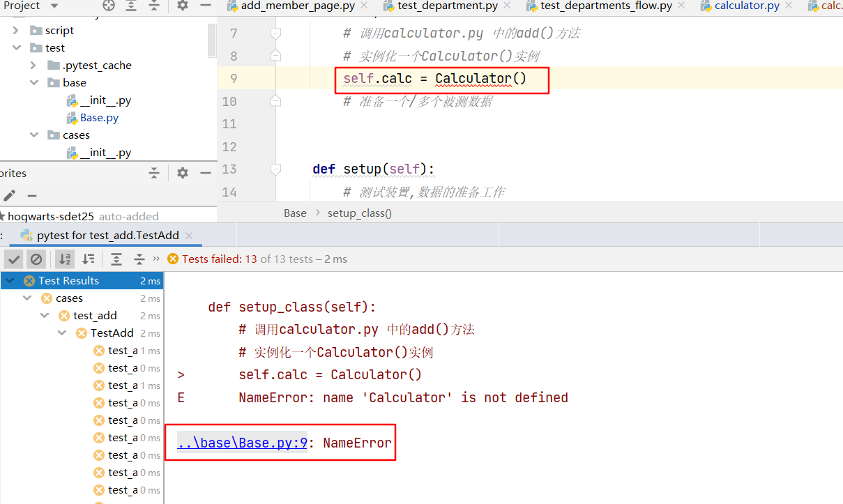Collapse all in the Project panel toolbar
Viewport: 843px width, 504px height.
[x=153, y=6]
